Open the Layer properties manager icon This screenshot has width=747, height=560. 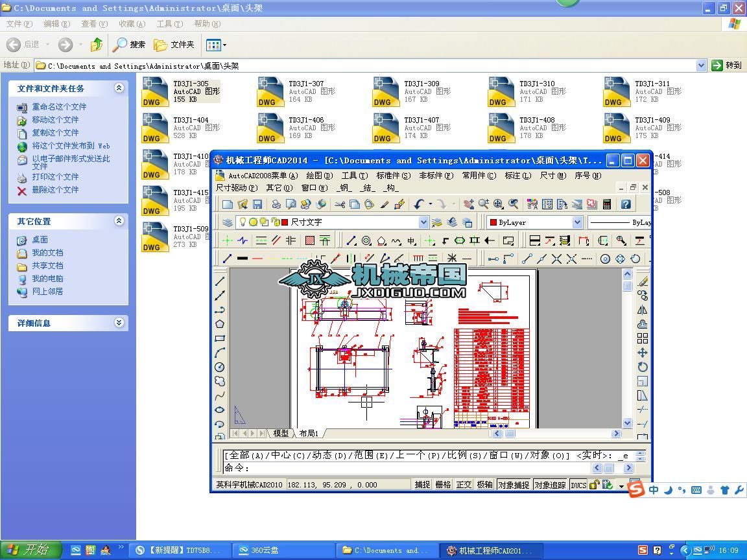point(228,222)
